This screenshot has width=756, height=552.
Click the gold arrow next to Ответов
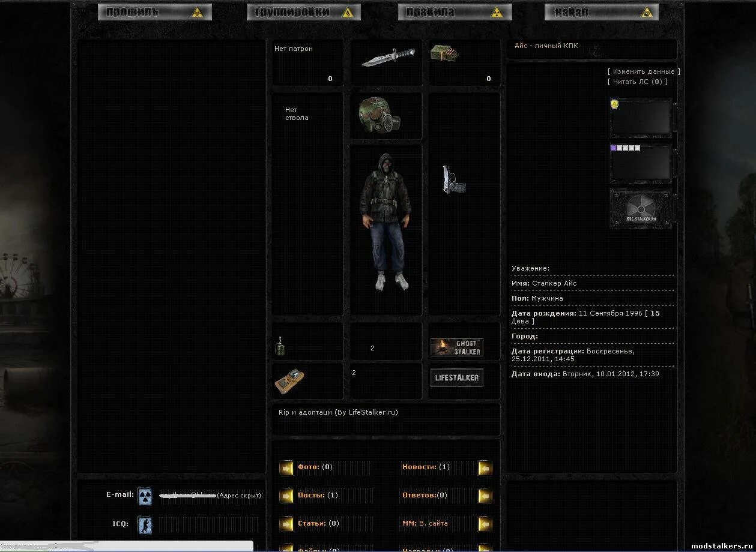[485, 496]
